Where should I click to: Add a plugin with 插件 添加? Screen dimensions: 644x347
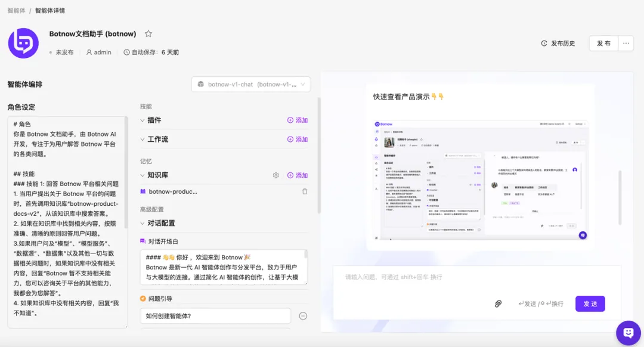tap(298, 120)
